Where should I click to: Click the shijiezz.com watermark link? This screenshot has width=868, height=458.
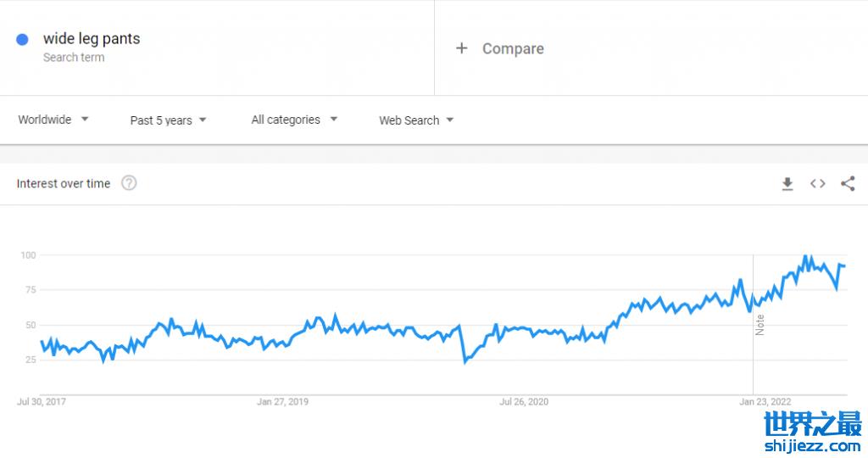(x=812, y=443)
